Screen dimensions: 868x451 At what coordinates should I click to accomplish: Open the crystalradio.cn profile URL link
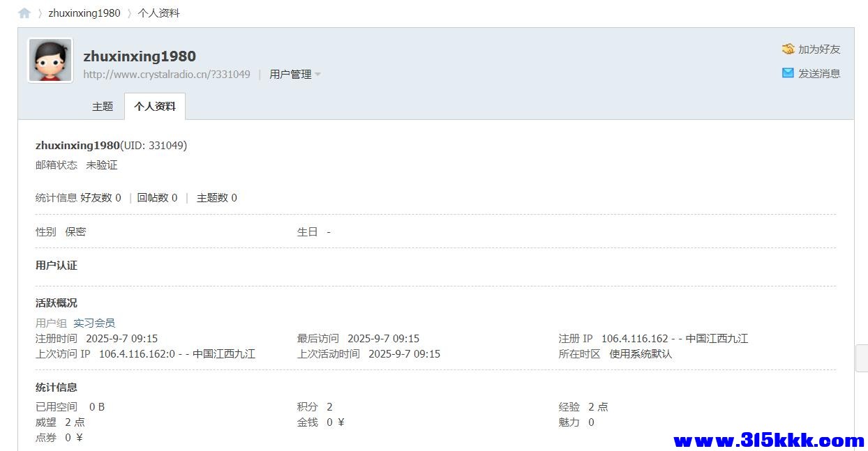[x=167, y=75]
